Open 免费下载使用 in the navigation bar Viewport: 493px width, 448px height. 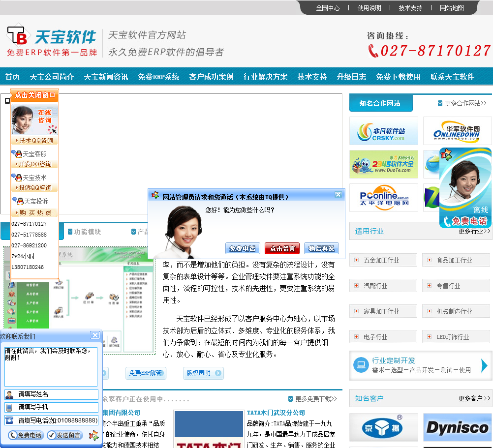(x=398, y=77)
